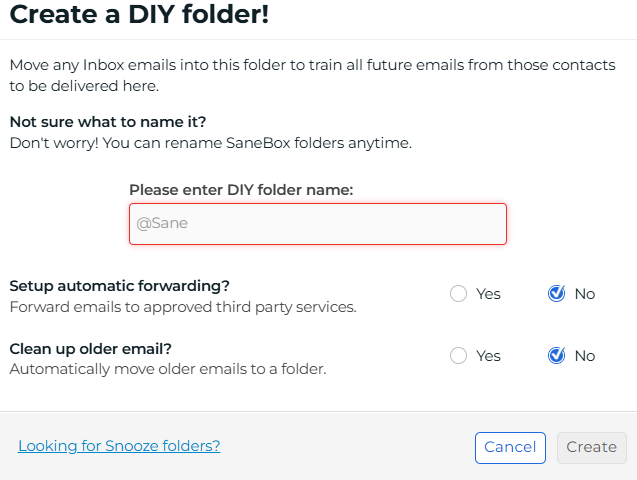Click the Automatically move older emails description

point(168,369)
